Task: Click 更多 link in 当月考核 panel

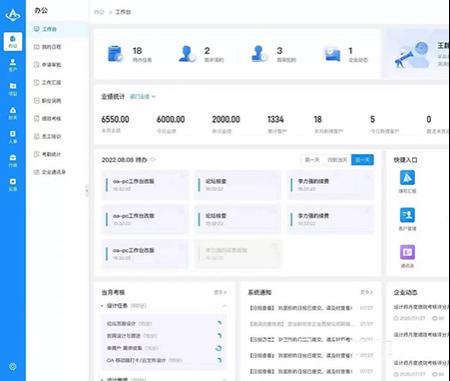Action: click(220, 292)
